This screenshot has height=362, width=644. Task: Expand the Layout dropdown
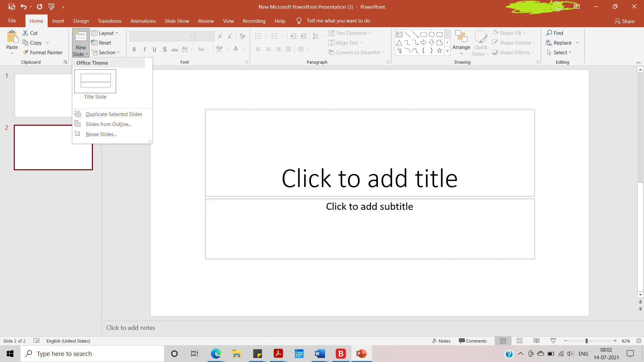click(105, 33)
